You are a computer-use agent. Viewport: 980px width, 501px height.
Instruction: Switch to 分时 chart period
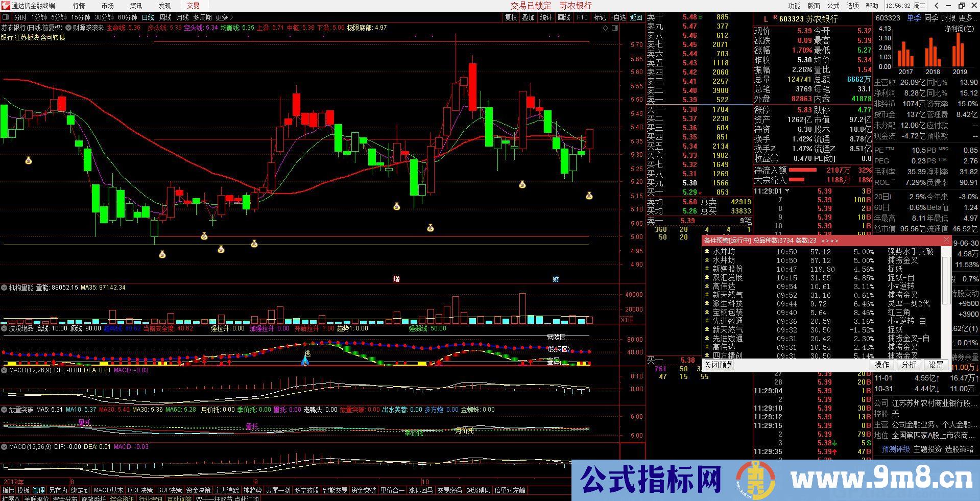(x=20, y=17)
